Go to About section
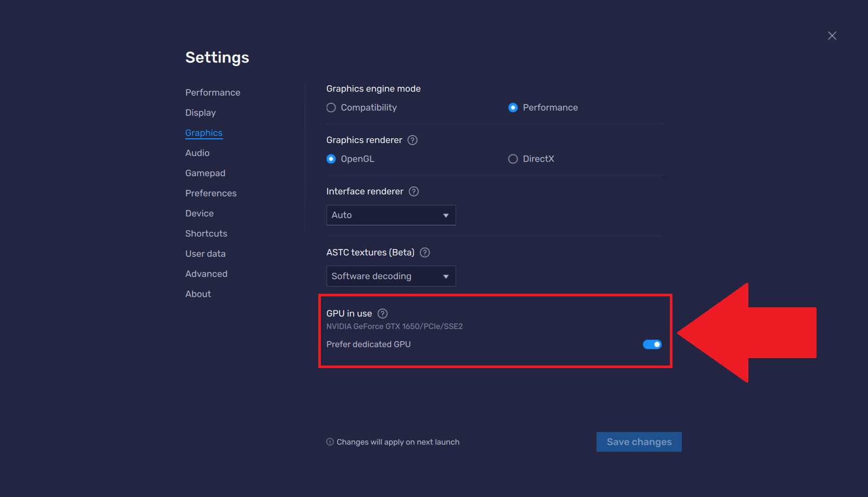 [x=198, y=294]
